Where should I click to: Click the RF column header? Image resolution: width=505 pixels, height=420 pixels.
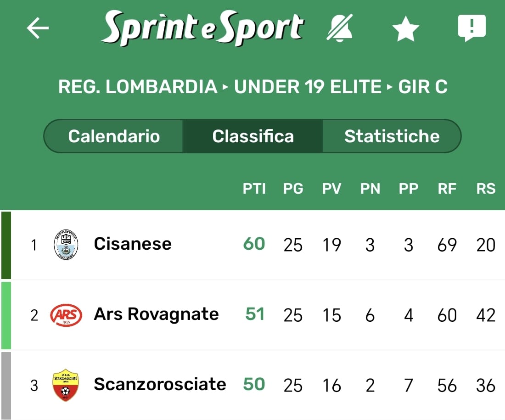coord(447,189)
